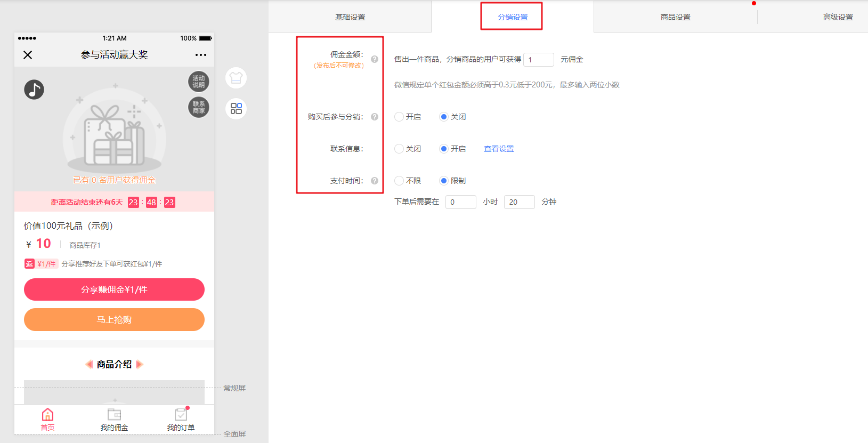Open the 联系商家 round badge
Viewport: 868px width, 443px height.
coord(199,107)
